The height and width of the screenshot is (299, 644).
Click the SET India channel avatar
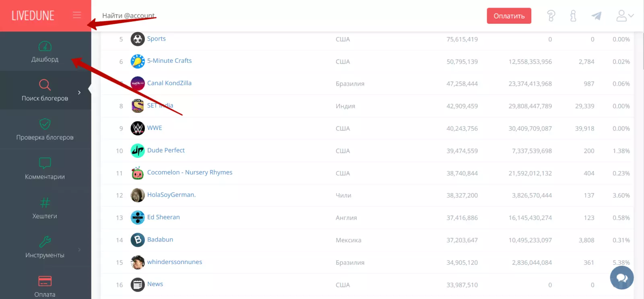[138, 106]
